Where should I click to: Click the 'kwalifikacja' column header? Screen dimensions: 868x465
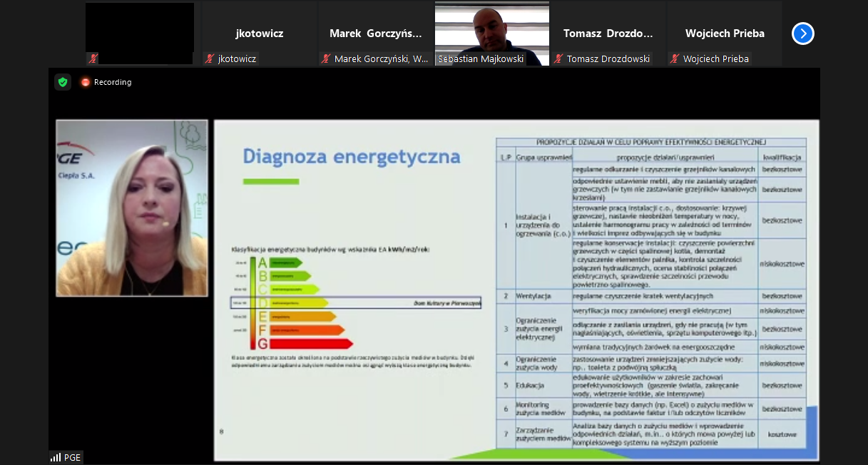coord(782,157)
